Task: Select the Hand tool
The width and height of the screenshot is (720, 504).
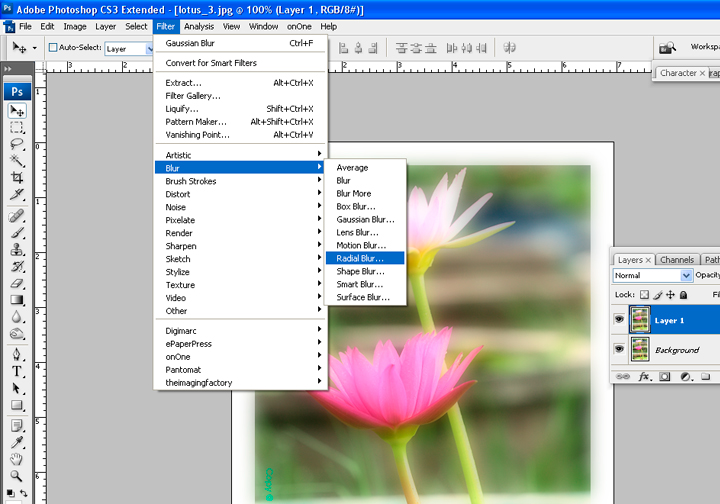Action: click(x=18, y=459)
